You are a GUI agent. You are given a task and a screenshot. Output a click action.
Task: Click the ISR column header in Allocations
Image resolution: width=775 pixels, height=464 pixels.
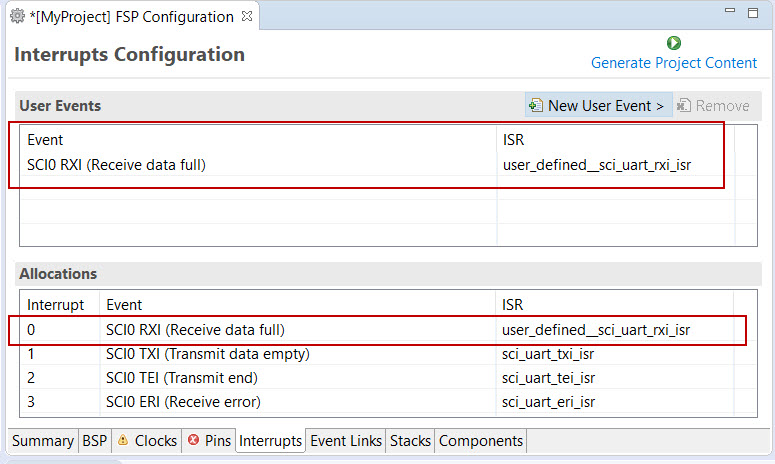tap(512, 305)
